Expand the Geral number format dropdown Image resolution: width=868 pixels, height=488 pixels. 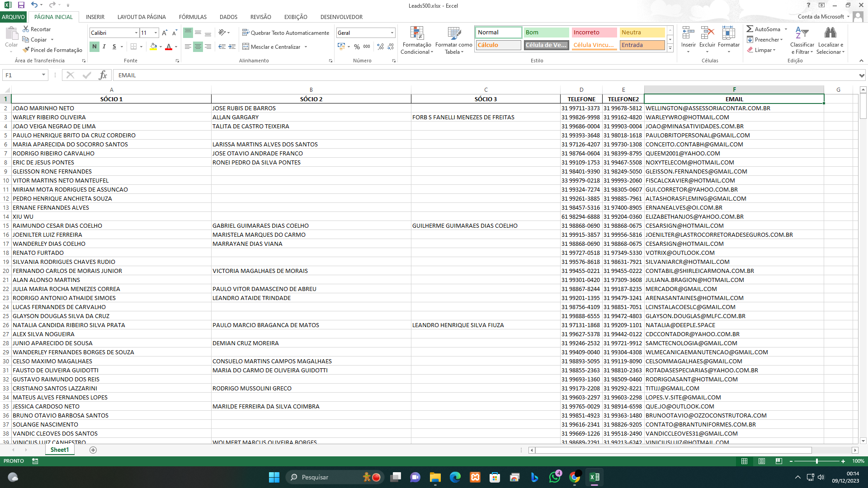tap(392, 33)
